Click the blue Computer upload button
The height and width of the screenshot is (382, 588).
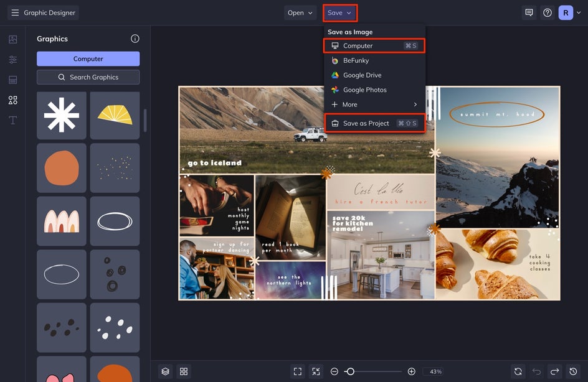88,59
